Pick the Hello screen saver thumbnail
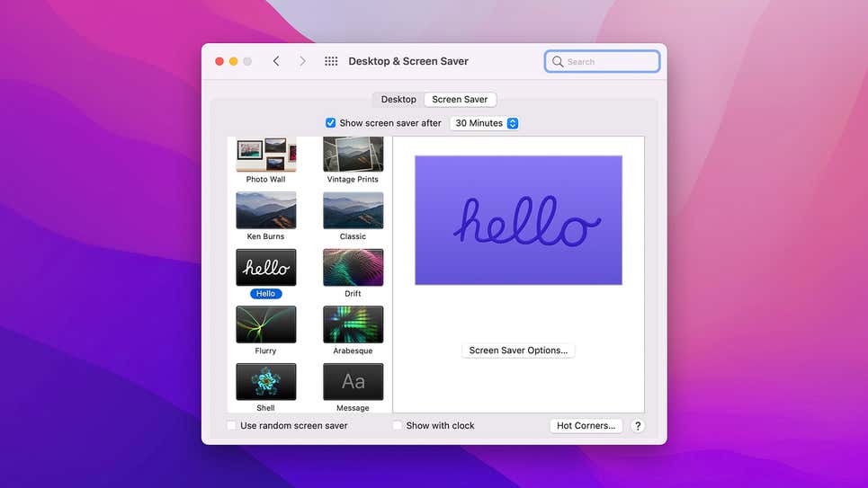The height and width of the screenshot is (488, 868). coord(265,267)
